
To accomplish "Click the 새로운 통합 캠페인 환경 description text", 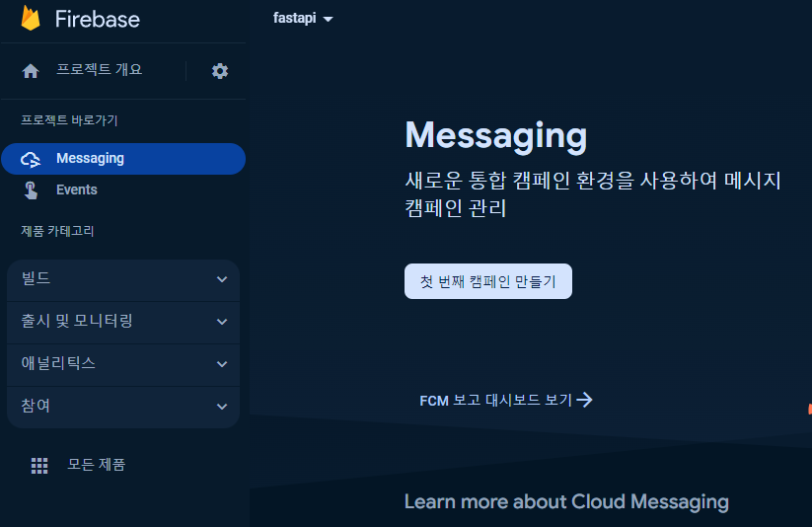I will point(593,194).
